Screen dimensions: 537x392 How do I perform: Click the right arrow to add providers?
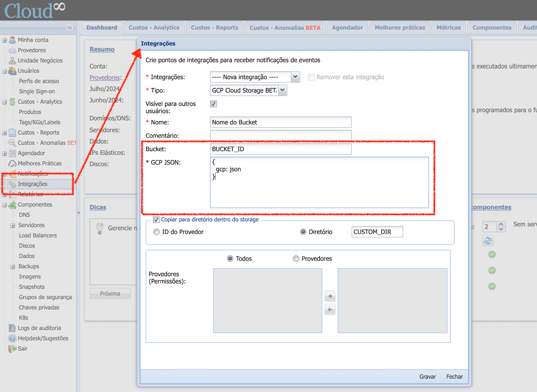pos(330,296)
